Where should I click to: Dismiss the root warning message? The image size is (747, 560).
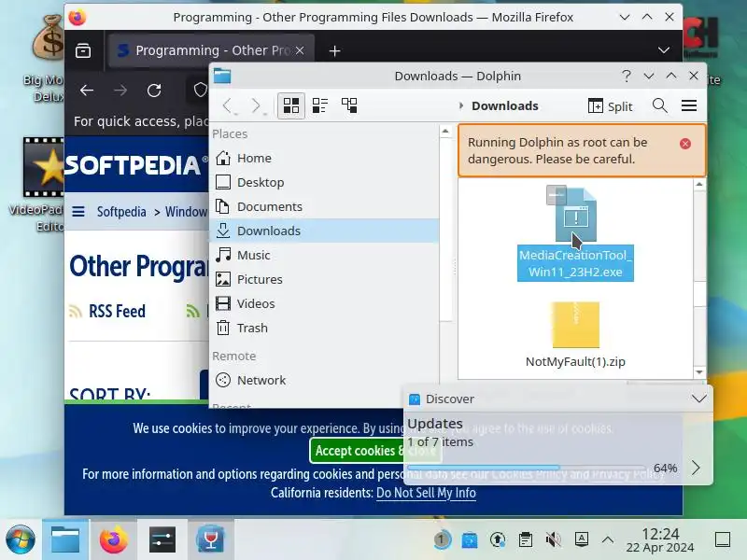pos(685,144)
